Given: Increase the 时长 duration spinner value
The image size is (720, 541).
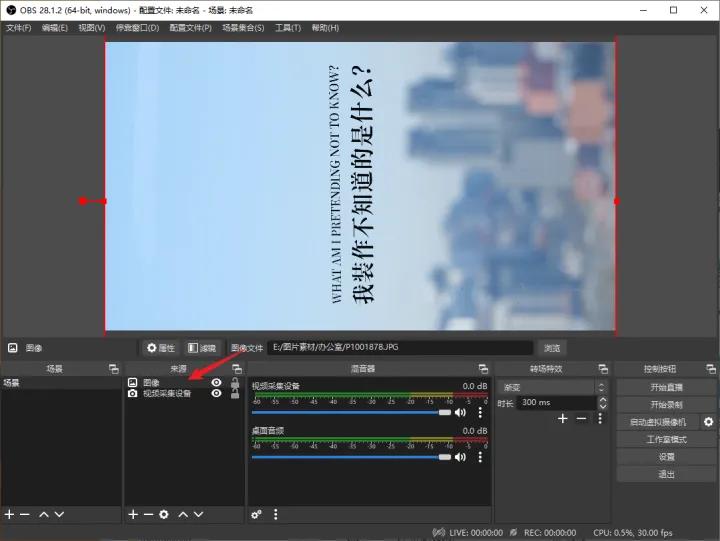Looking at the screenshot, I should coord(601,399).
